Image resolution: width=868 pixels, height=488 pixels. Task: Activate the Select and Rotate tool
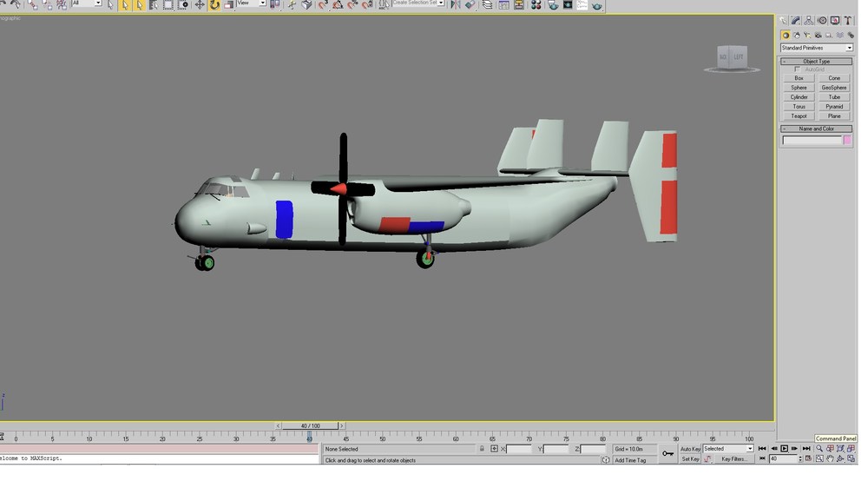click(x=214, y=5)
